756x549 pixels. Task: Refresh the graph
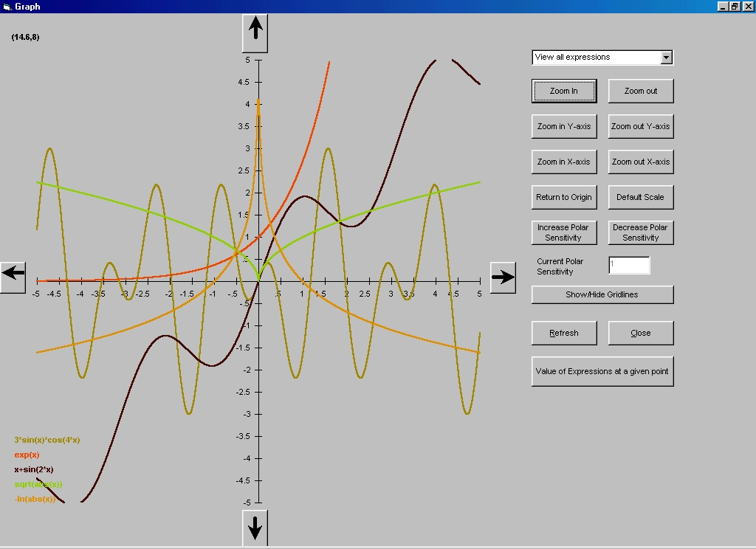coord(564,333)
